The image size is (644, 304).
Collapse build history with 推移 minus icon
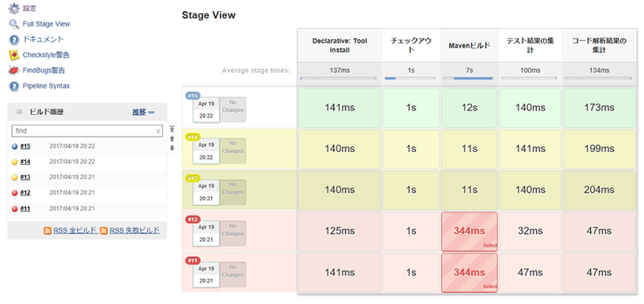tap(151, 112)
